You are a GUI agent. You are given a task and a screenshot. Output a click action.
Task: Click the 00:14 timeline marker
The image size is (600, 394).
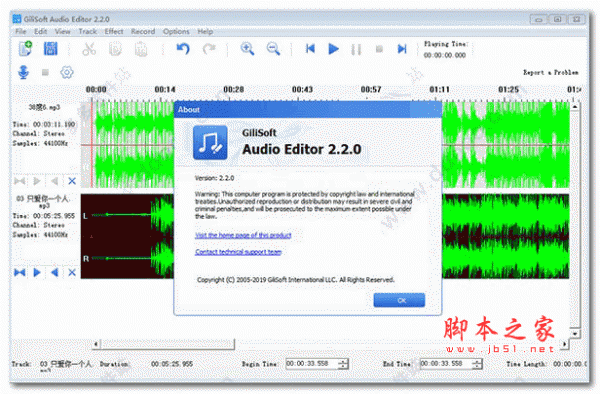tap(165, 90)
